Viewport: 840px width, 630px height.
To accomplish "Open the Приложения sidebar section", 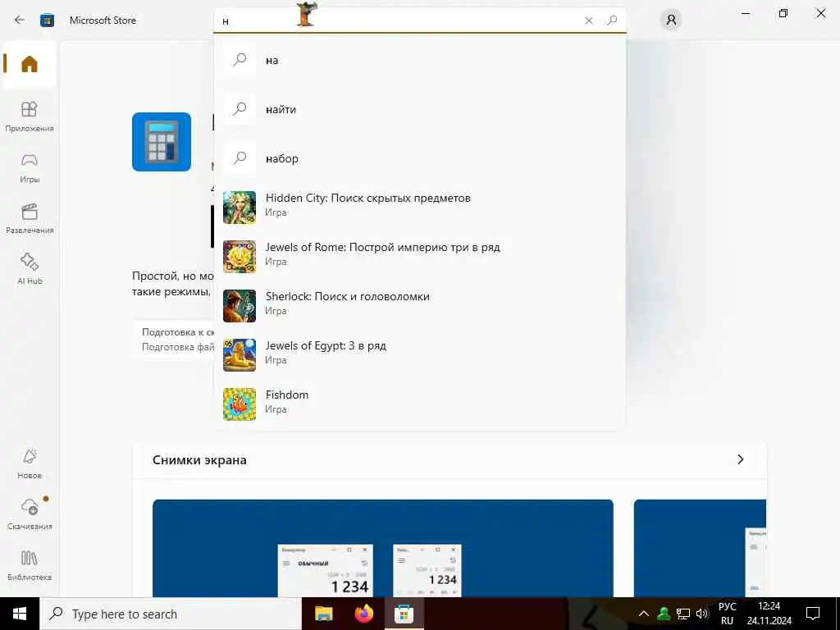I will click(30, 116).
